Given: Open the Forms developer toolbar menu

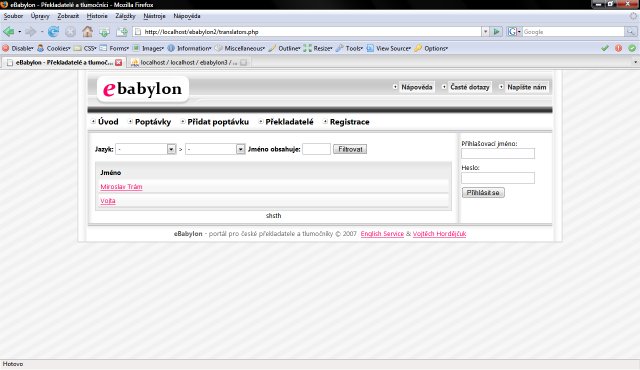Looking at the screenshot, I should click(x=114, y=48).
